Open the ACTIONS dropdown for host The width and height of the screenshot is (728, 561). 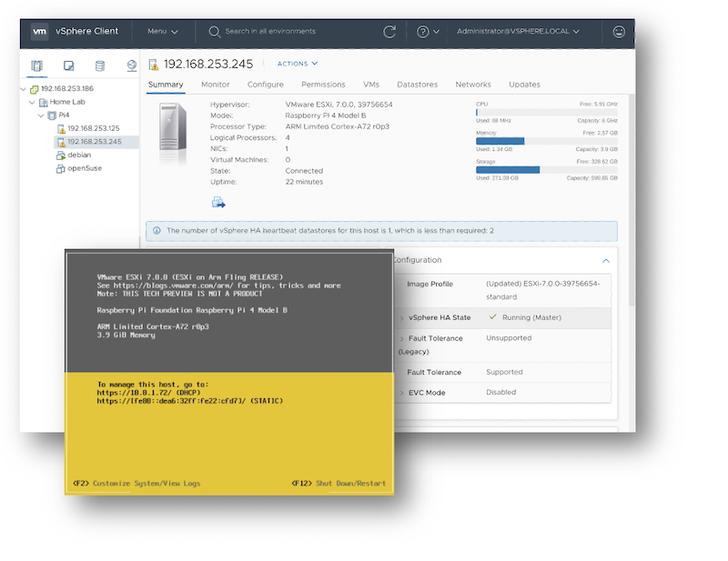[298, 64]
